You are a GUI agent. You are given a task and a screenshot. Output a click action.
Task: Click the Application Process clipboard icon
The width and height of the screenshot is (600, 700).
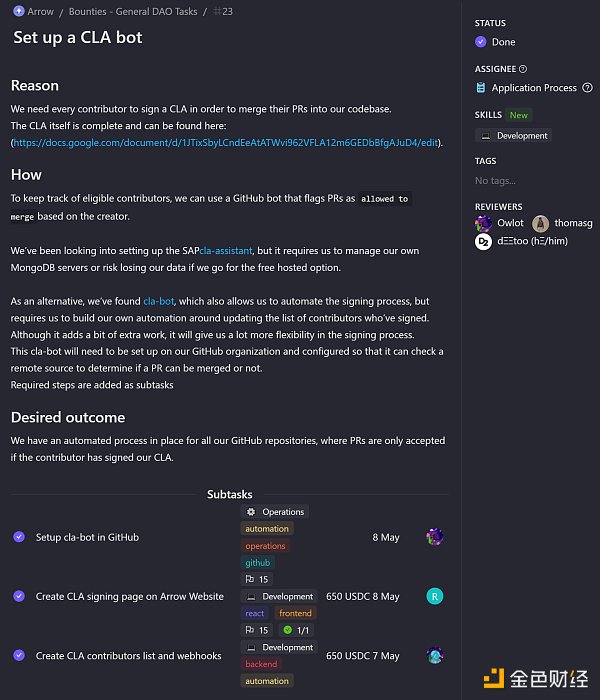481,88
